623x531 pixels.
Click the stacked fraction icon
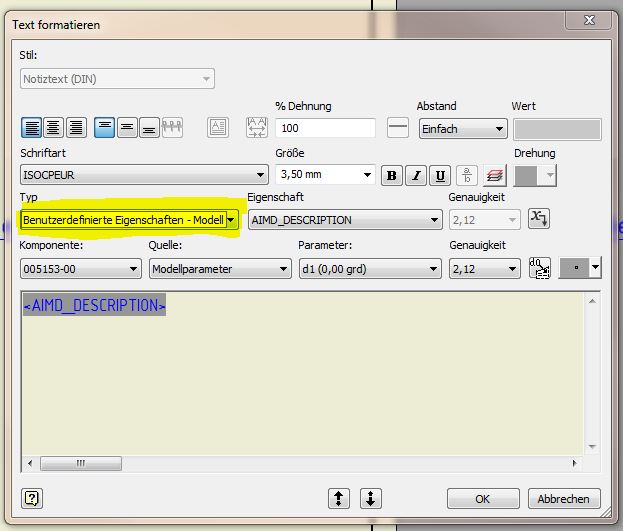[x=467, y=176]
